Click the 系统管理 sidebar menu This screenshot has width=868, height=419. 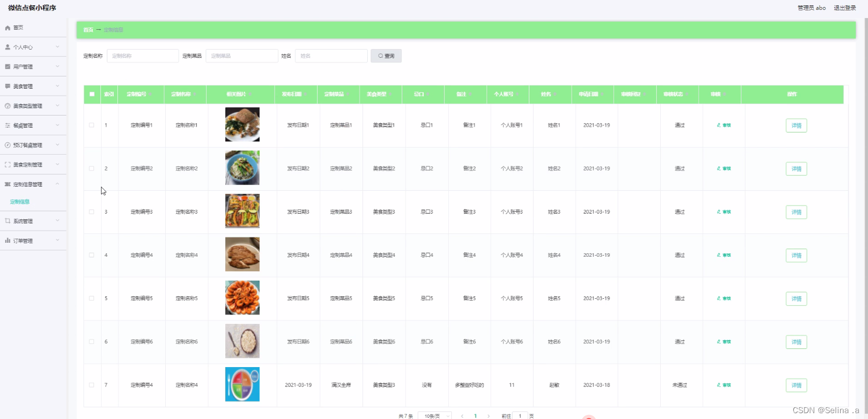tap(32, 221)
